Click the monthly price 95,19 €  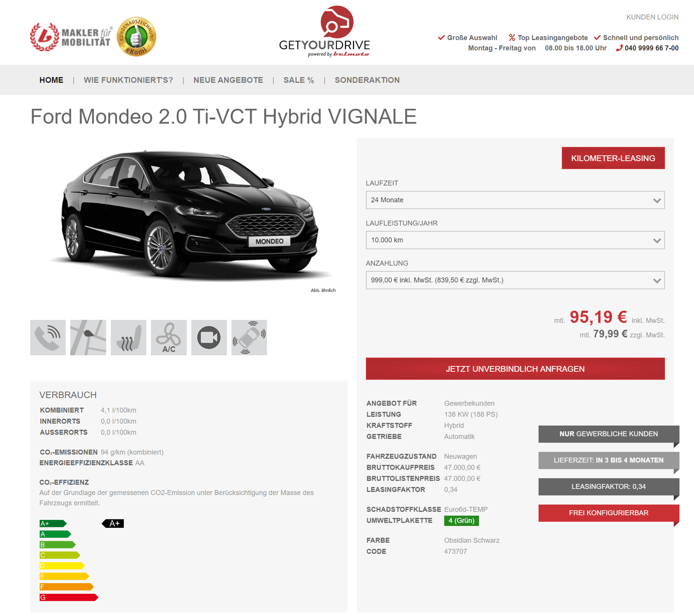598,317
